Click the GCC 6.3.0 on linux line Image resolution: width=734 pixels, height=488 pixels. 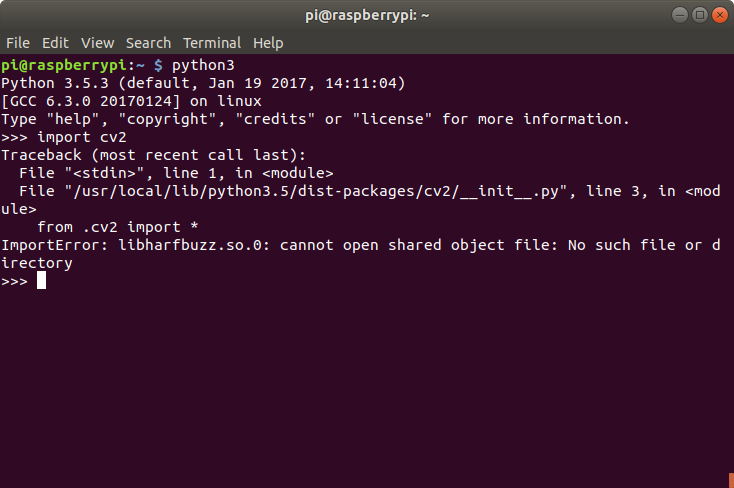[x=132, y=101]
